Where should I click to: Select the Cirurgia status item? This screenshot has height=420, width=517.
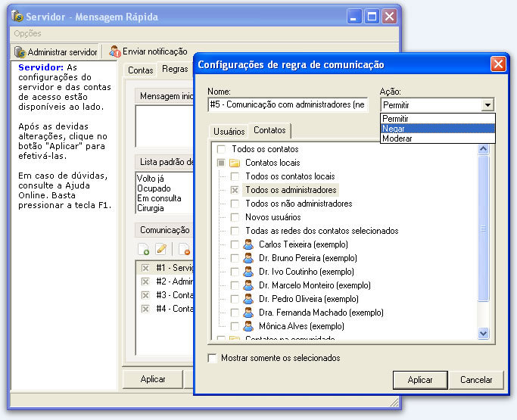point(151,208)
